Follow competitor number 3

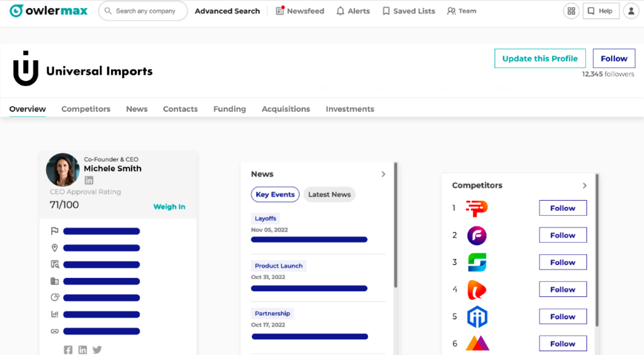563,262
